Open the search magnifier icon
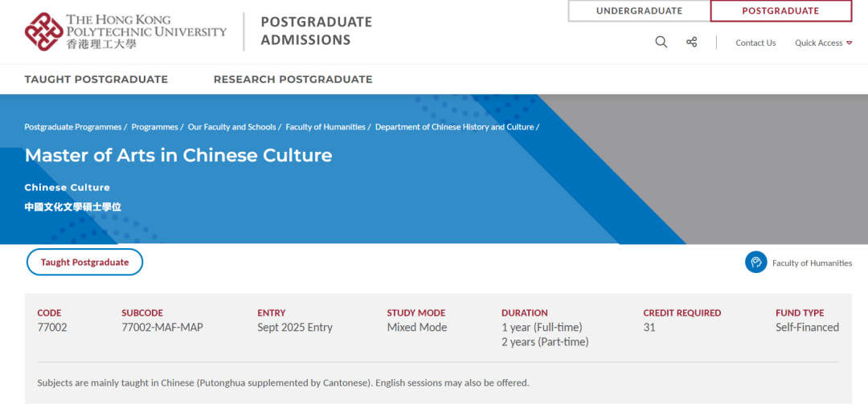This screenshot has height=420, width=868. pos(661,43)
